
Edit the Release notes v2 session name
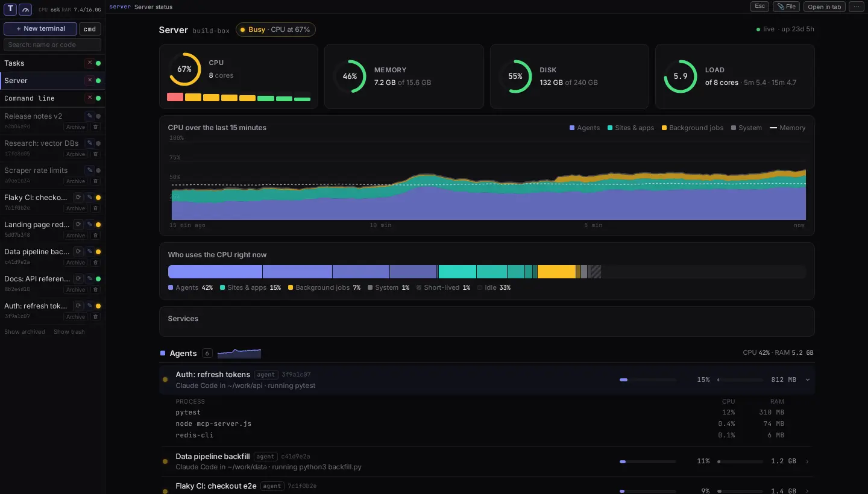point(90,116)
